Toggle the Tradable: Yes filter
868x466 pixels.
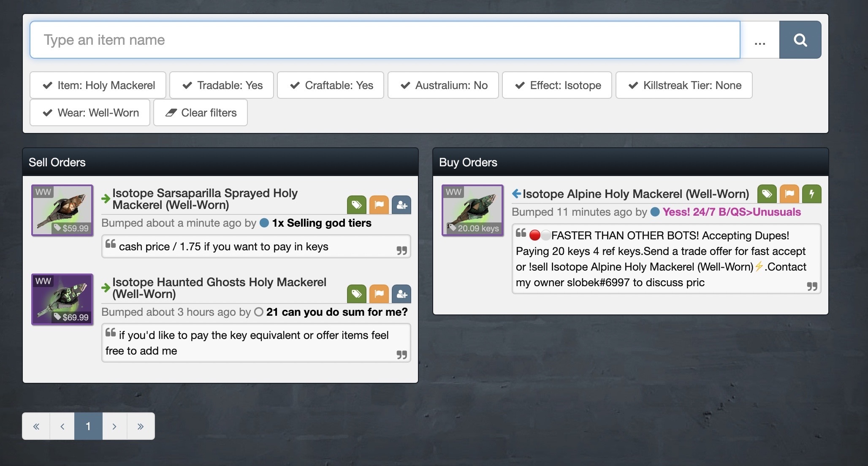[222, 85]
